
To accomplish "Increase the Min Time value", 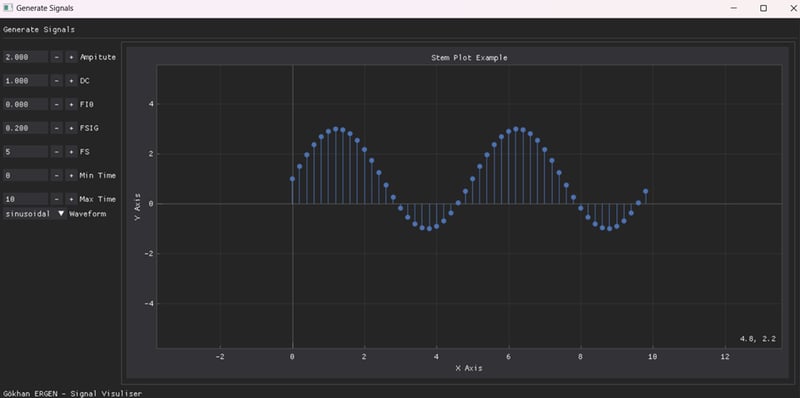I will pos(71,176).
